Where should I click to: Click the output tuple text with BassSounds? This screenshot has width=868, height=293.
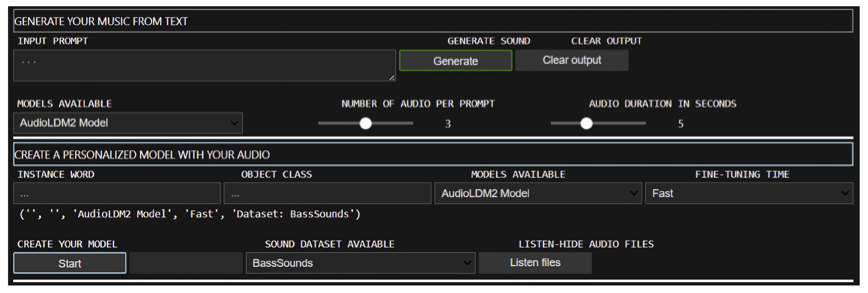coord(190,214)
